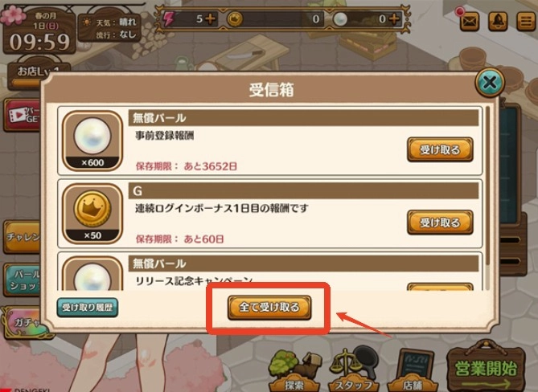
Task: Open the hamburger menu icon
Action: coord(526,22)
